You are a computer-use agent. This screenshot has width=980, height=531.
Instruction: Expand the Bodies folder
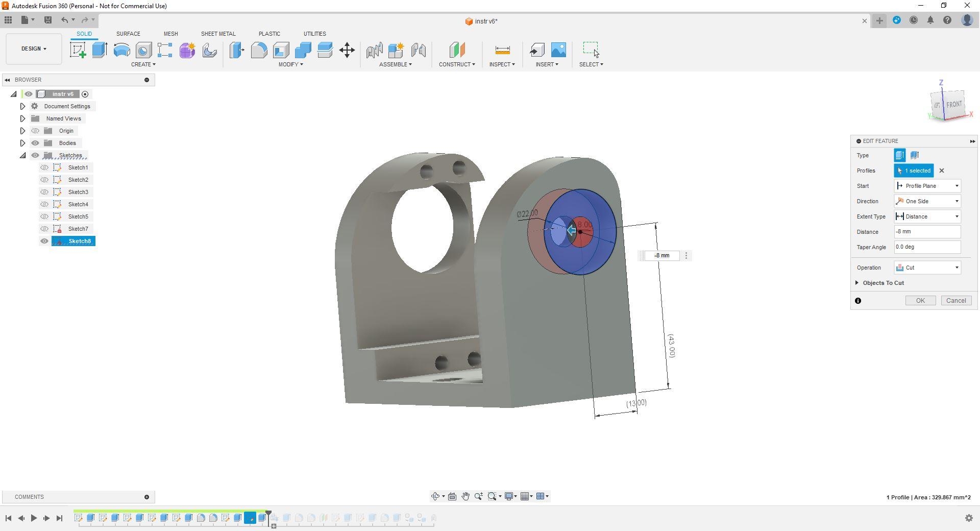pyautogui.click(x=22, y=143)
